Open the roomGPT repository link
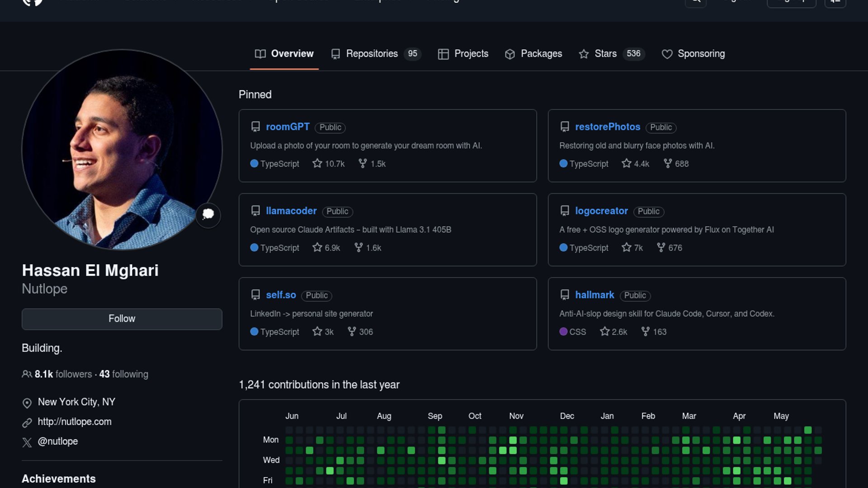The width and height of the screenshot is (868, 488). (288, 127)
